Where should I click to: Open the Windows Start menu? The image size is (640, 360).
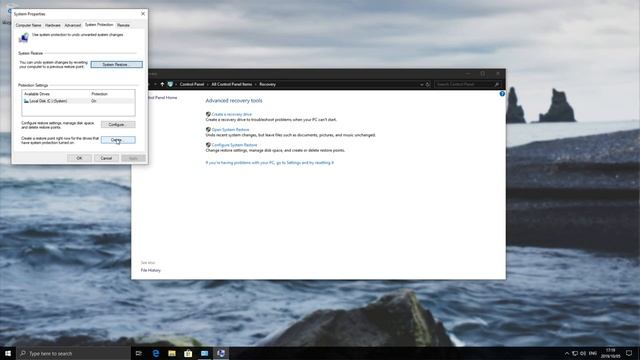coord(8,353)
